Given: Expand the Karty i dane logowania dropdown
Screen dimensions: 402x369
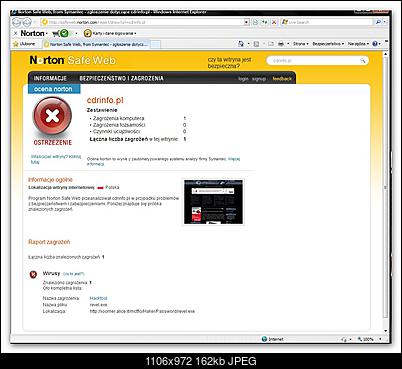Looking at the screenshot, I should pos(114,33).
